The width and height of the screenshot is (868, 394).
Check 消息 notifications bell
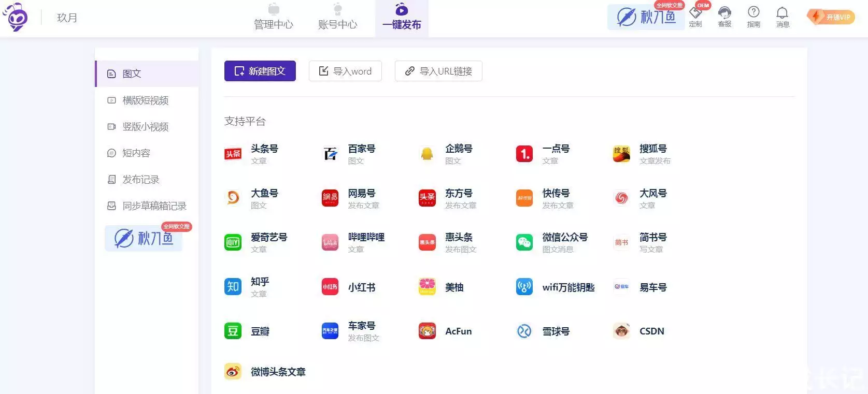782,17
